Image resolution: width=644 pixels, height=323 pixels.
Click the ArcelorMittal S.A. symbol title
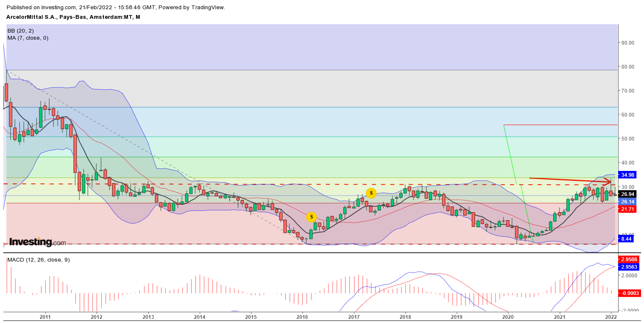tap(73, 17)
